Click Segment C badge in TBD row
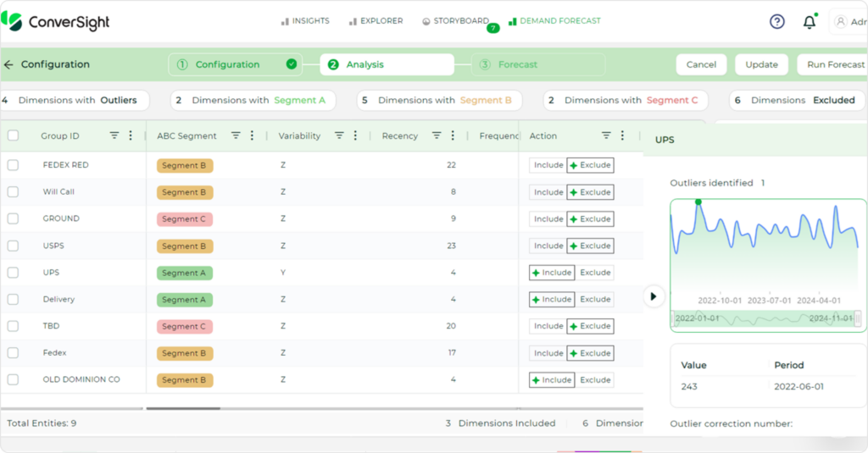 click(x=184, y=326)
